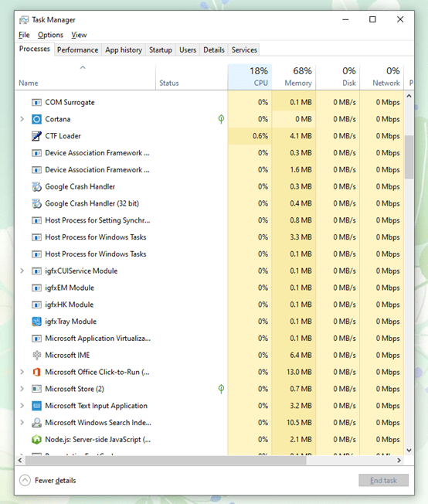Switch to the App history tab
The height and width of the screenshot is (504, 428).
[x=124, y=50]
